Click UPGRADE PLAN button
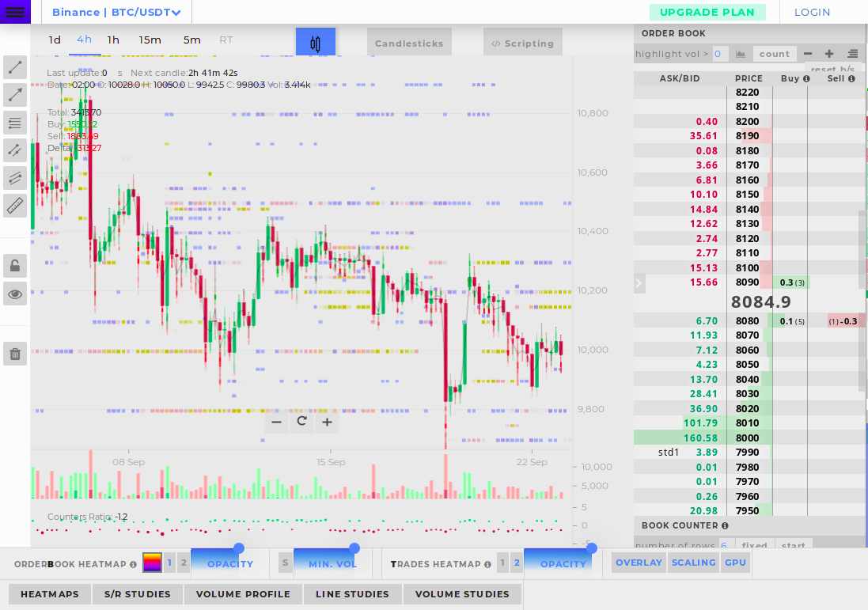 pyautogui.click(x=707, y=12)
